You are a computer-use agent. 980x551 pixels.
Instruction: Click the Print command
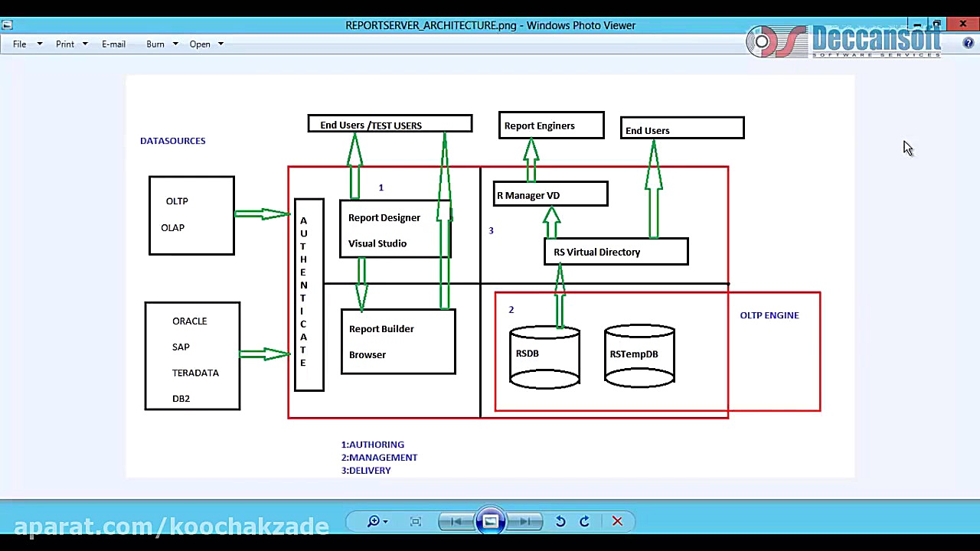65,44
